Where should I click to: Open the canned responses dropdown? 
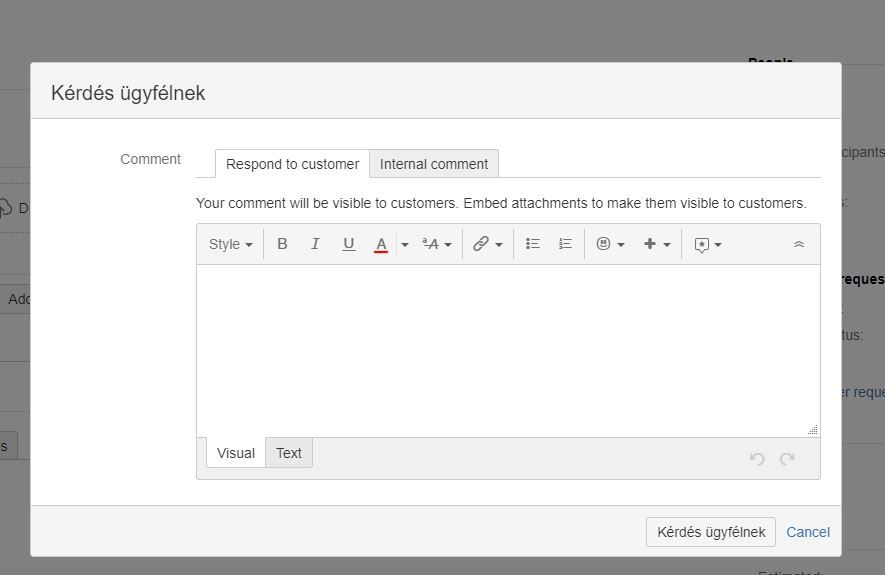[708, 244]
